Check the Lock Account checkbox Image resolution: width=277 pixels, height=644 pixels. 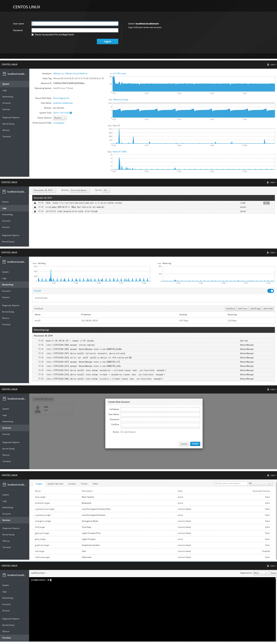tap(122, 432)
